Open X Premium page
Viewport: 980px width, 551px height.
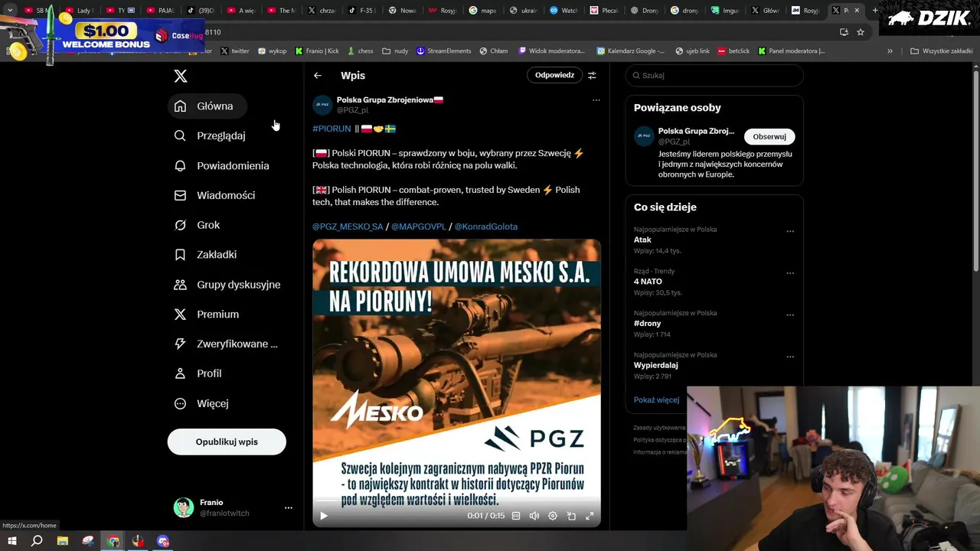pos(207,314)
